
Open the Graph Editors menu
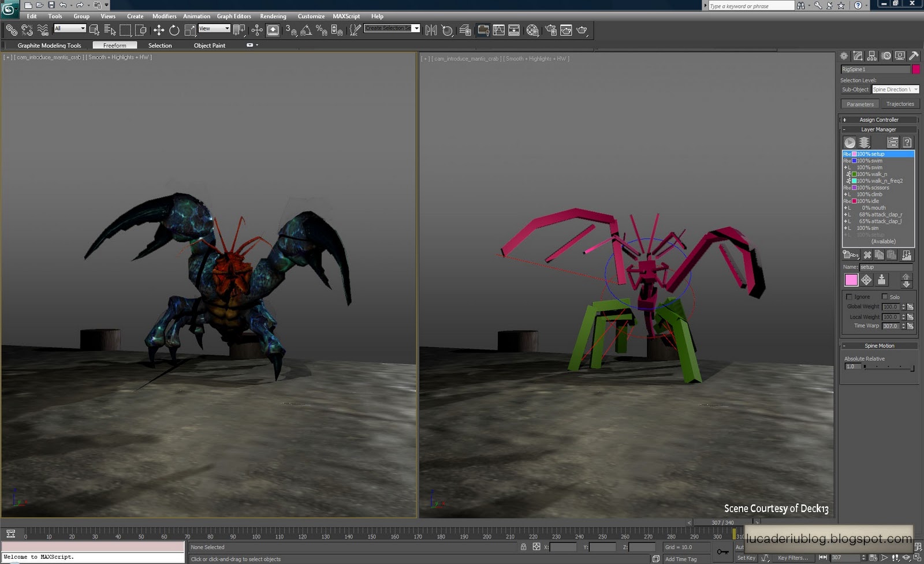234,16
